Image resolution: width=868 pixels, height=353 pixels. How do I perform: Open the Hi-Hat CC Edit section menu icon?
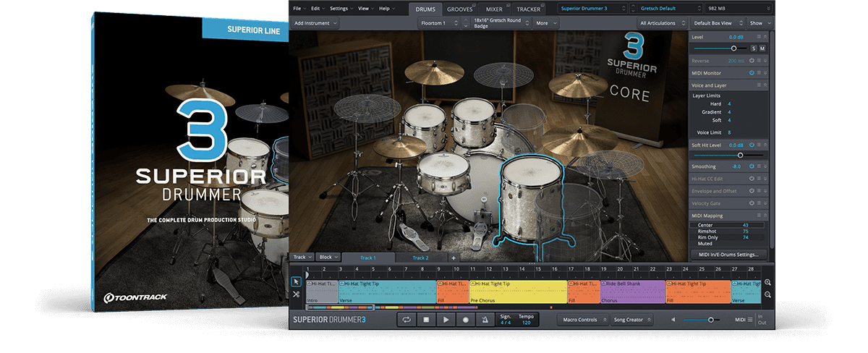(758, 179)
